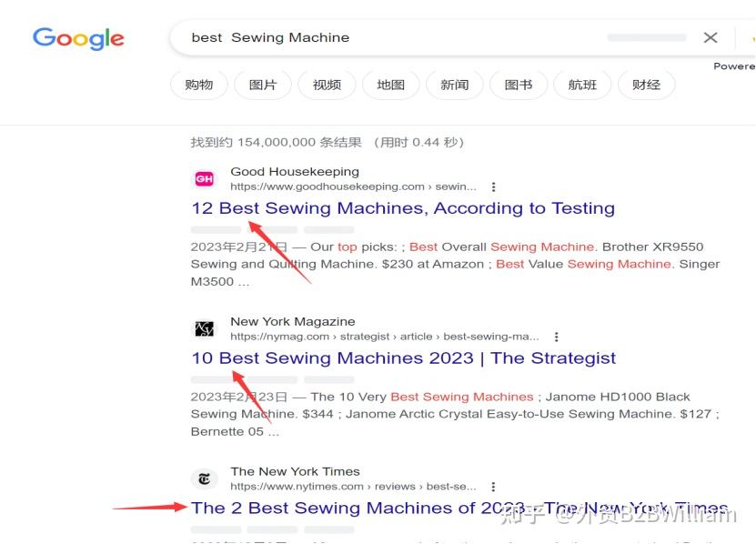756x544 pixels.
Task: Switch to the 航班 (Flights) tab
Action: [x=582, y=84]
